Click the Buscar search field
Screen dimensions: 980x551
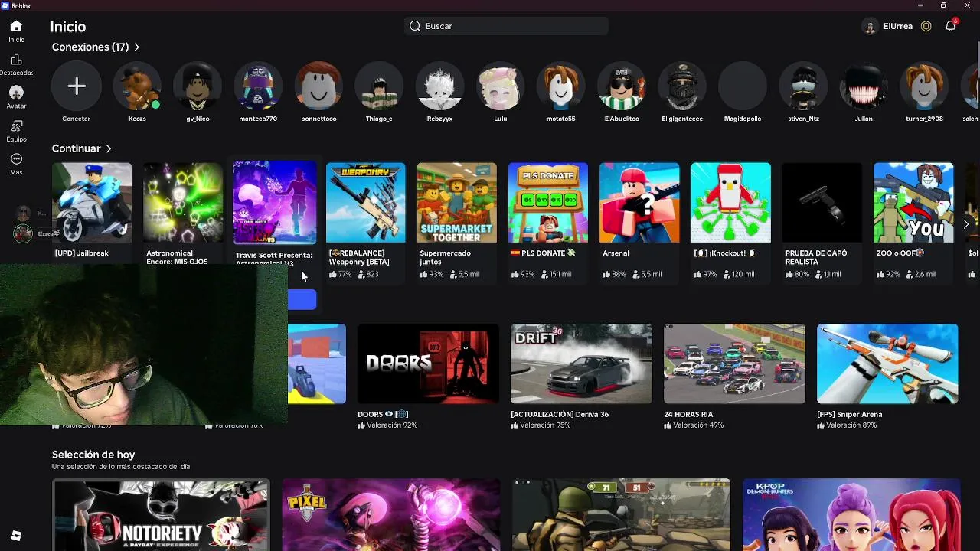pos(506,26)
